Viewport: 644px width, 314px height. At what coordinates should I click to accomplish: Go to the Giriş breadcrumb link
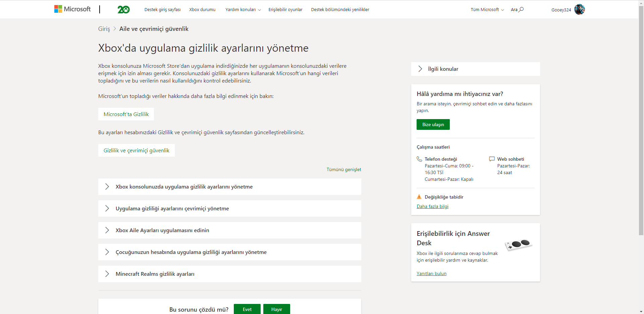coord(104,29)
